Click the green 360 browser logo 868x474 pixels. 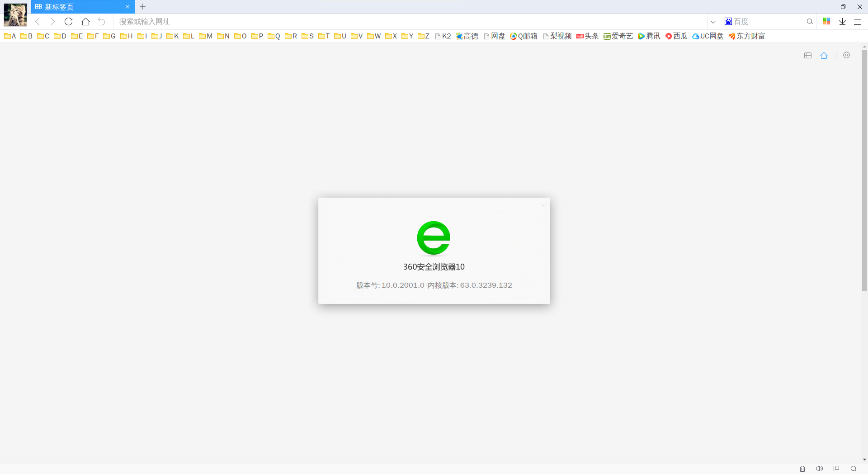pyautogui.click(x=434, y=238)
